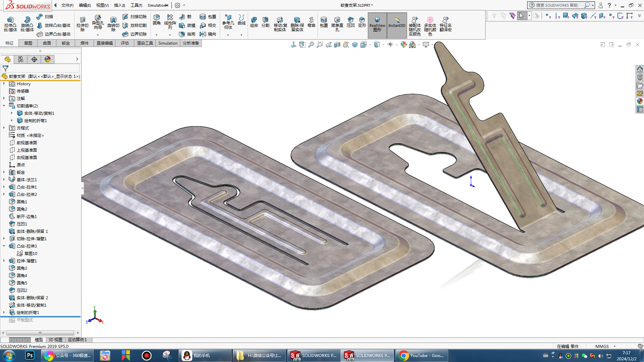The image size is (644, 362).
Task: Expand the 绘制的折弯1 feature node
Action: coord(4,312)
